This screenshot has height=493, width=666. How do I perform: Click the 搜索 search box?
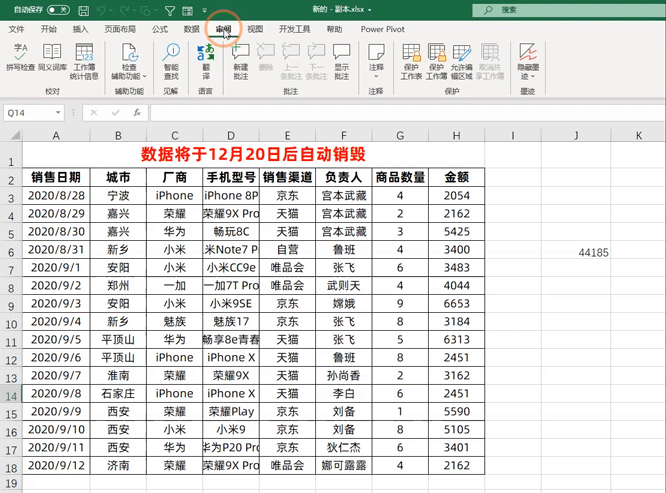[569, 10]
